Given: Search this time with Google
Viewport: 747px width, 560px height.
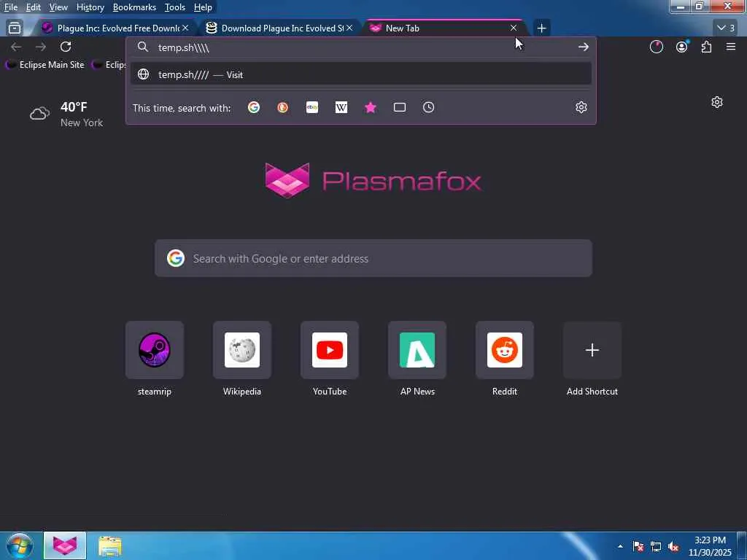Looking at the screenshot, I should 253,108.
